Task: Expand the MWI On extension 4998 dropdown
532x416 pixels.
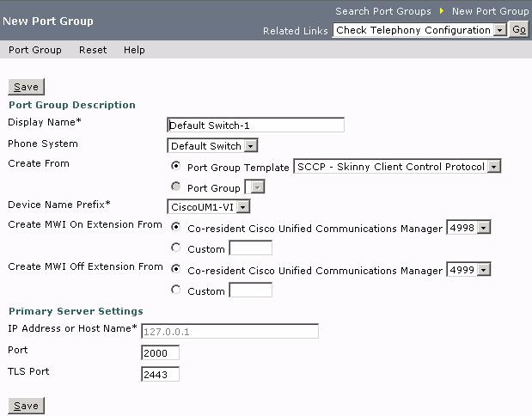Action: point(468,228)
